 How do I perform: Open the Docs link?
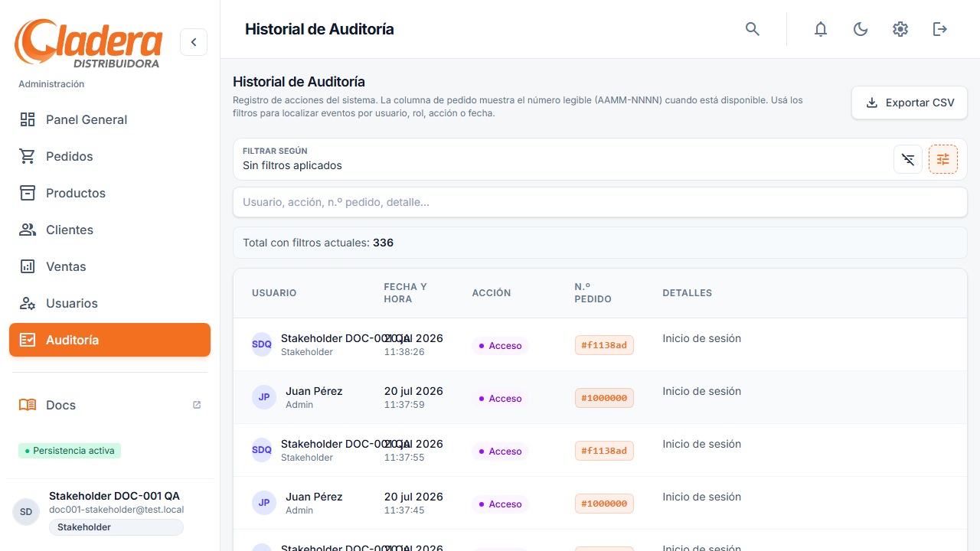click(x=109, y=405)
